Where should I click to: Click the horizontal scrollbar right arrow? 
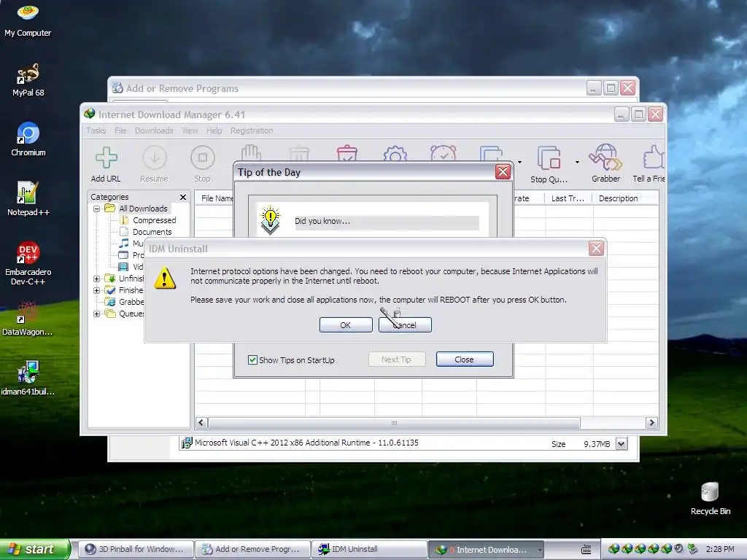click(651, 422)
